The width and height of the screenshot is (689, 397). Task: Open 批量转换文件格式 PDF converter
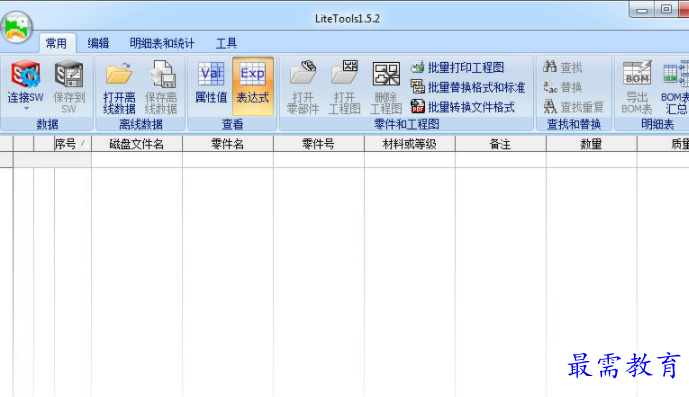[463, 107]
